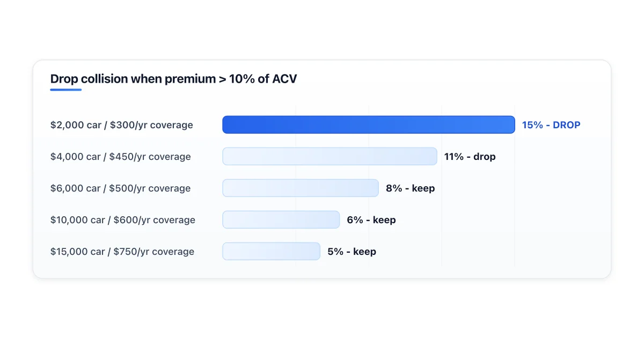Click the word ACV in the title
This screenshot has height=338, width=644.
point(284,79)
